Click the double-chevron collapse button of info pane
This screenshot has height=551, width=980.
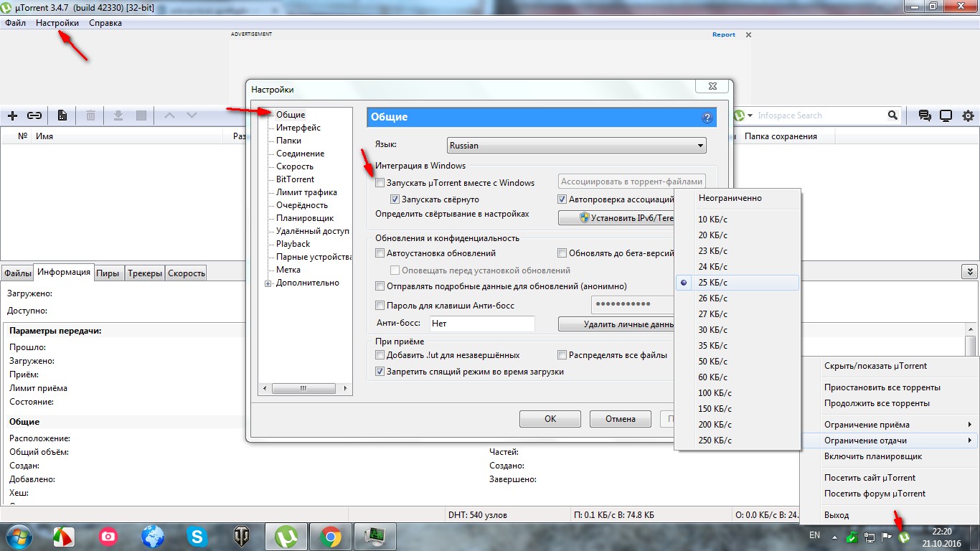click(x=970, y=272)
